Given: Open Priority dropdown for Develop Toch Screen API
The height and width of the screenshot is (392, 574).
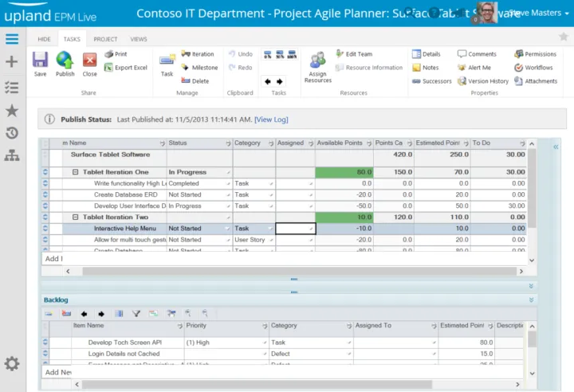Looking at the screenshot, I should pyautogui.click(x=265, y=343).
